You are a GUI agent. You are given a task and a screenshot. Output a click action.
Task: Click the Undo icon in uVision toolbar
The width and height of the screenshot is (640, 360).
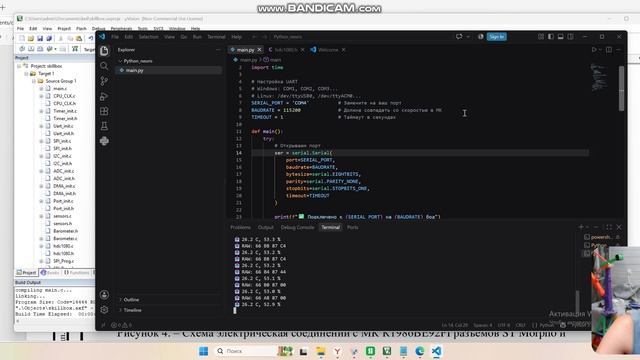(x=90, y=38)
